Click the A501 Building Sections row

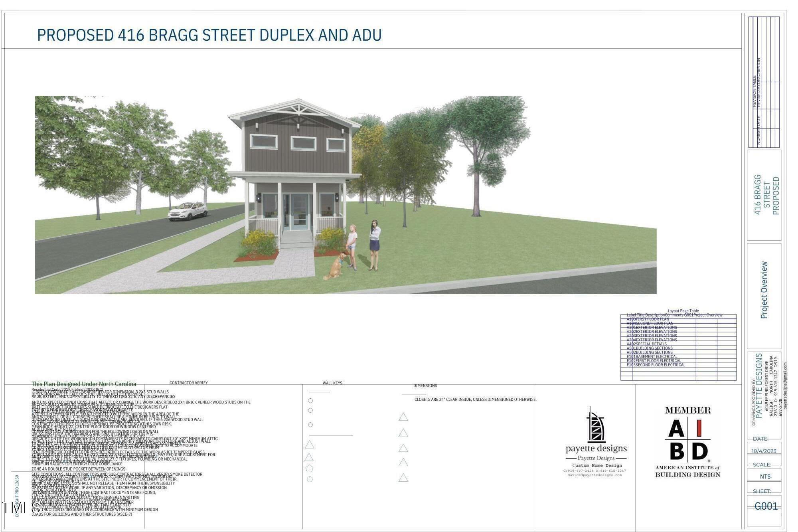650,348
